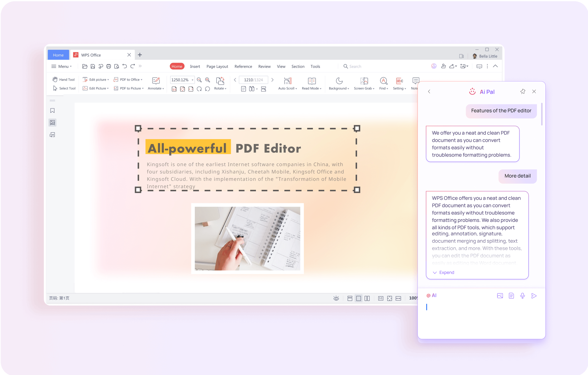Screen dimensions: 588x375
Task: Toggle fit width view in status bar
Action: click(x=398, y=298)
